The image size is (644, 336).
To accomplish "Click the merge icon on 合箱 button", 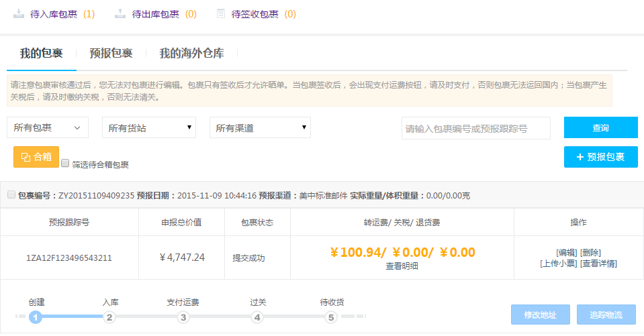I will 26,157.
